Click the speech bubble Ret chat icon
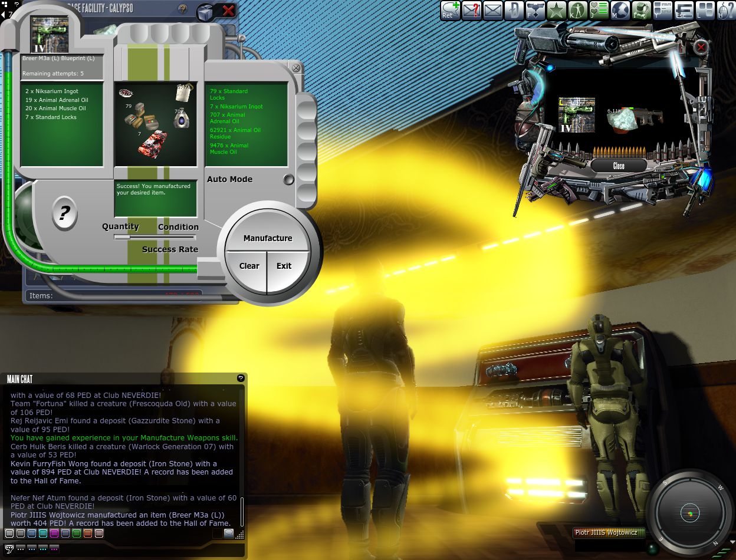Image resolution: width=736 pixels, height=560 pixels. tap(450, 10)
